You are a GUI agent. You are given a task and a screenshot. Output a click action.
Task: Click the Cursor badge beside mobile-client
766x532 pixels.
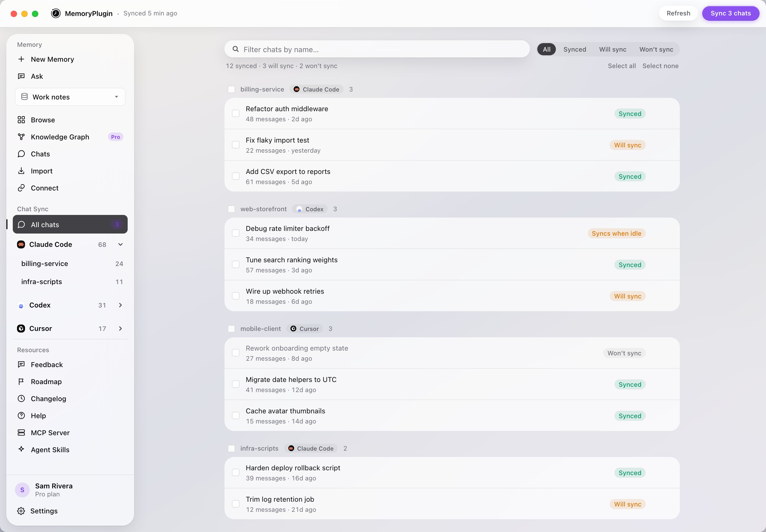pos(304,329)
